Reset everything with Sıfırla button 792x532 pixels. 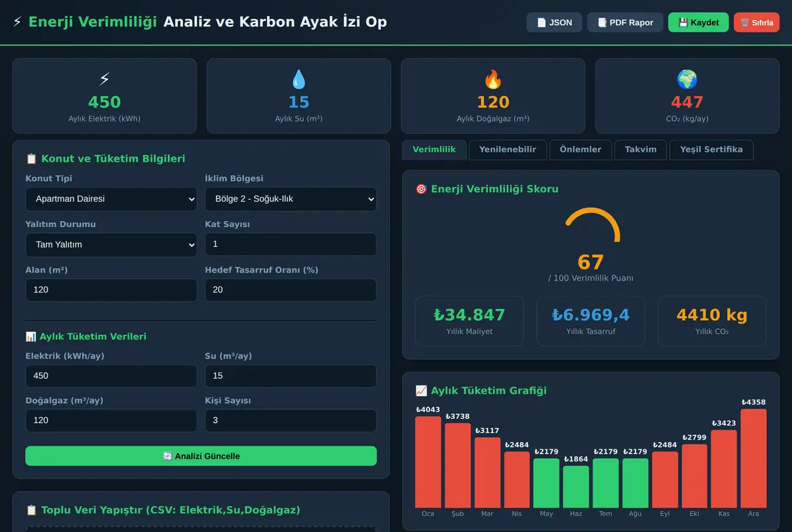[x=756, y=22]
